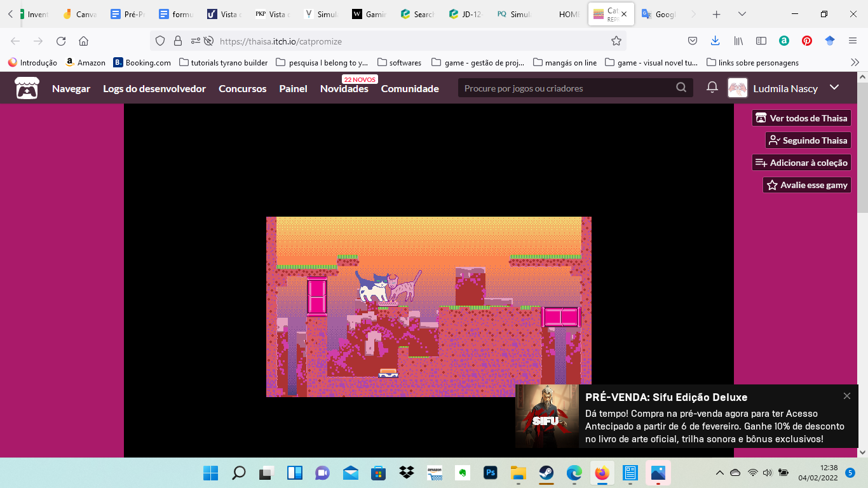Bookmark this page with star icon
Viewport: 868px width, 488px height.
tap(616, 41)
